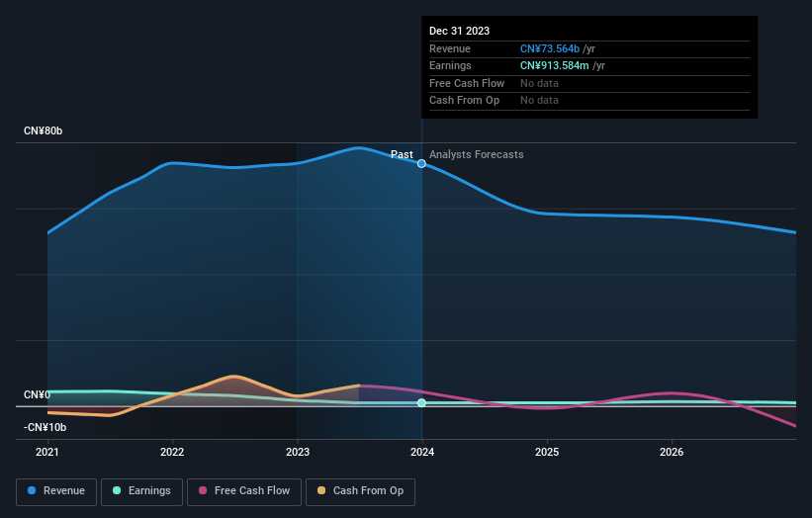Click the -CN¥10b y-axis label
This screenshot has width=812, height=518.
tap(45, 427)
